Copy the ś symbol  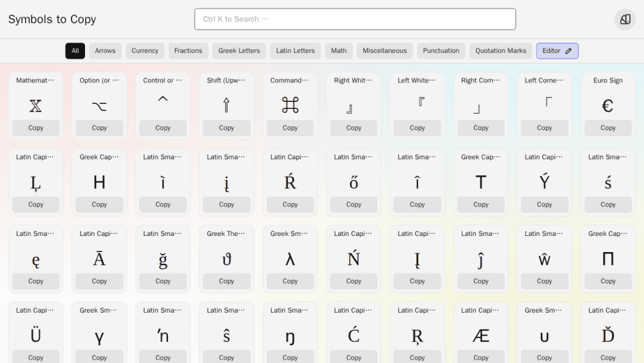608,204
